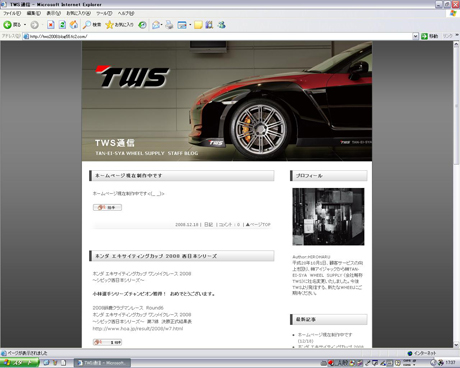
Task: Click the grey Forward arrow button
Action: click(34, 25)
